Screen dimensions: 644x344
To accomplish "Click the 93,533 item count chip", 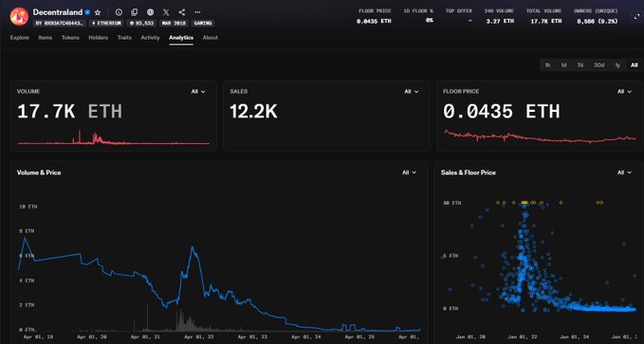I will click(x=141, y=24).
